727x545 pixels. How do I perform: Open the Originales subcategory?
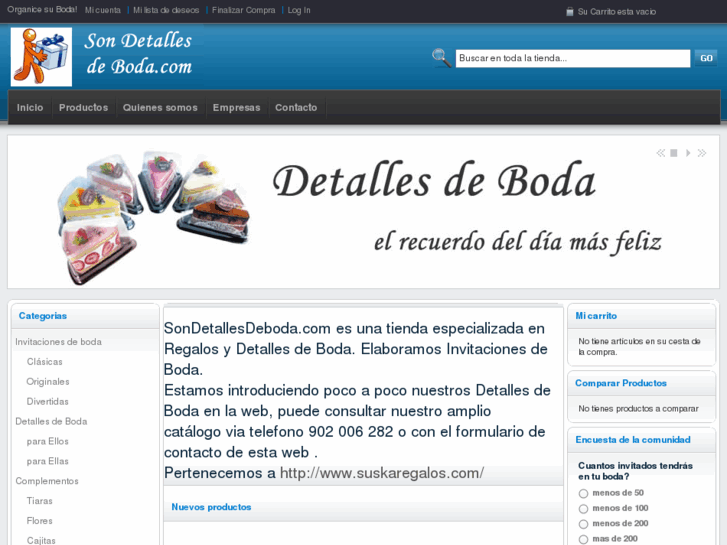tap(48, 382)
